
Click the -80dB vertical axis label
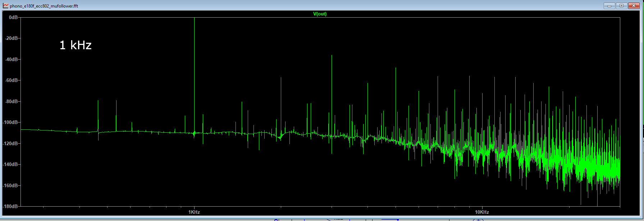click(x=11, y=101)
